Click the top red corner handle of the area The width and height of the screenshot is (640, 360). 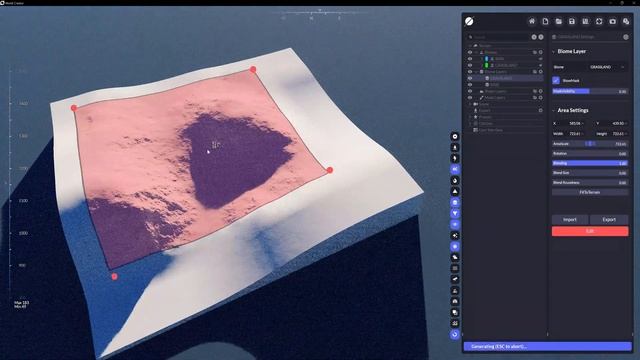(253, 70)
